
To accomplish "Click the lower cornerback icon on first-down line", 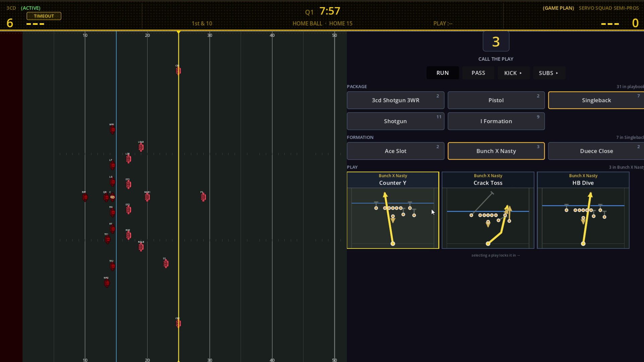I will pos(178,323).
